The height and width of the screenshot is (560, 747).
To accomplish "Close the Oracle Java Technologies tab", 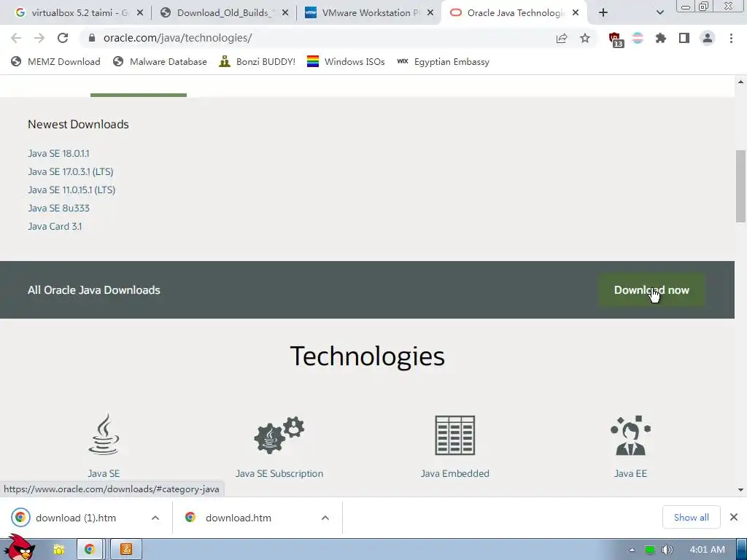I will tap(576, 13).
